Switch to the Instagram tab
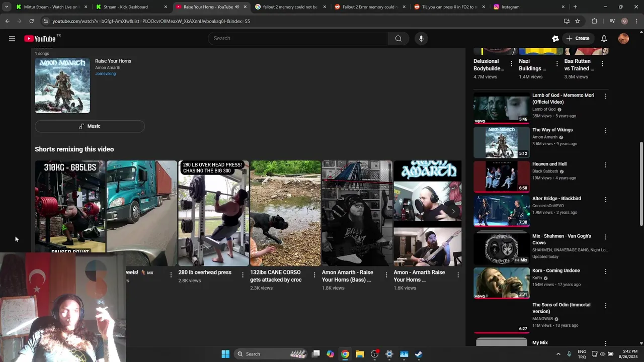Image resolution: width=644 pixels, height=362 pixels. click(529, 7)
